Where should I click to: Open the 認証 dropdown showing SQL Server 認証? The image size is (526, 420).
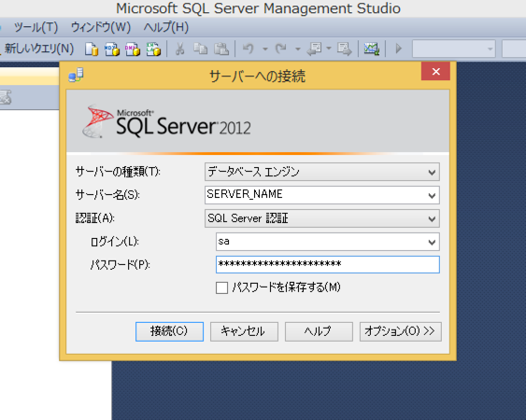point(322,218)
